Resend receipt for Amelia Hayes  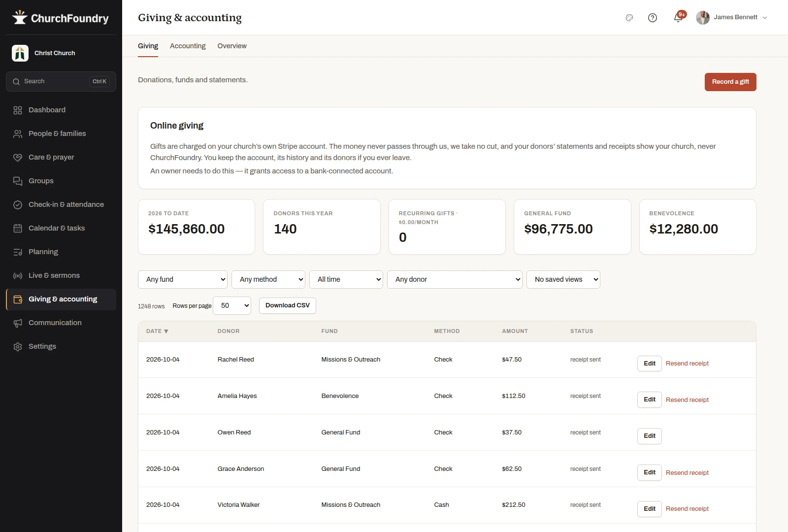click(687, 399)
